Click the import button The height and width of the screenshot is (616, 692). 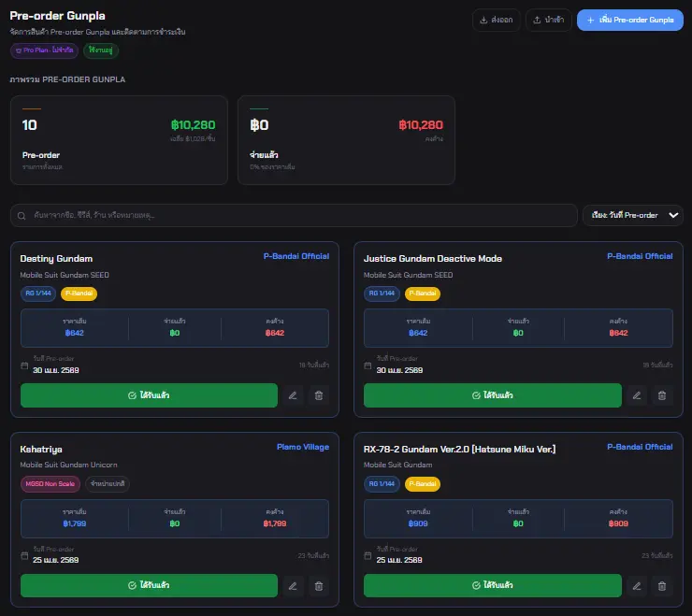pos(549,20)
